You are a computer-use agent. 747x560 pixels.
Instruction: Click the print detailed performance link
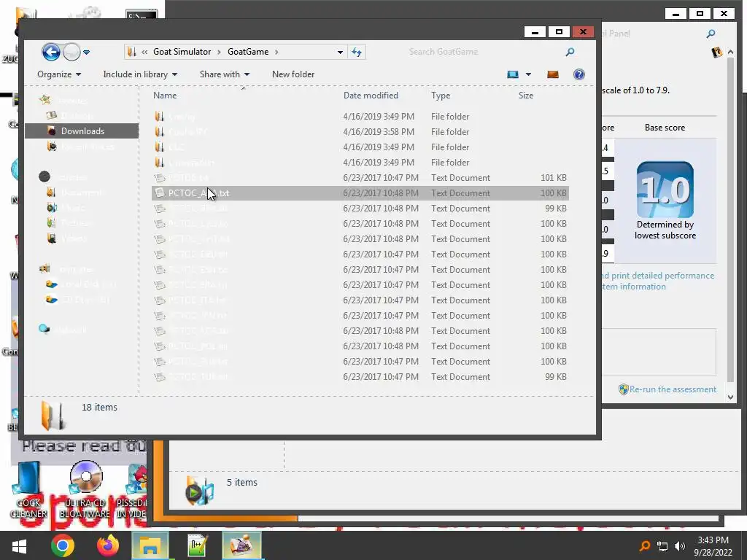click(659, 281)
